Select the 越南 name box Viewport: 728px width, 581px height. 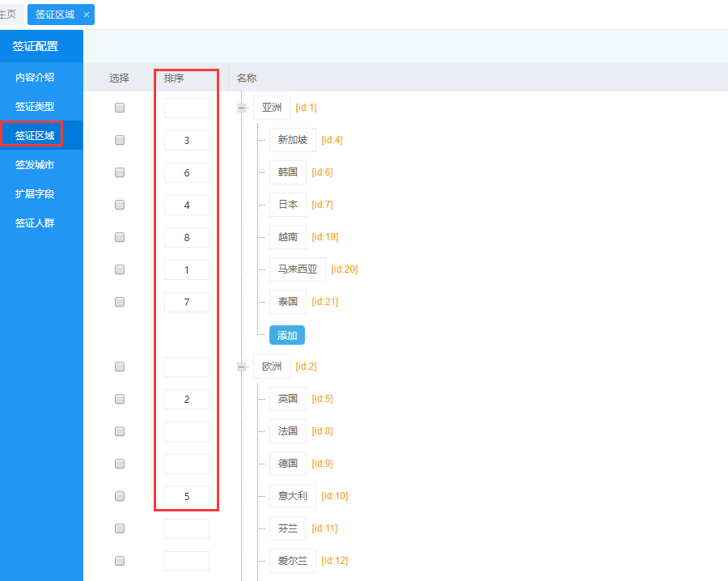(x=288, y=237)
